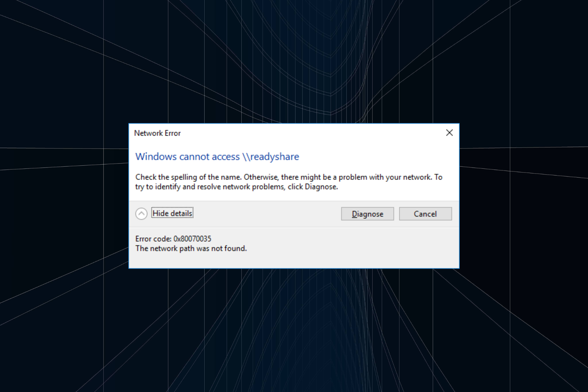This screenshot has width=588, height=392.
Task: Click 'The network path was not found.' text
Action: coord(191,248)
